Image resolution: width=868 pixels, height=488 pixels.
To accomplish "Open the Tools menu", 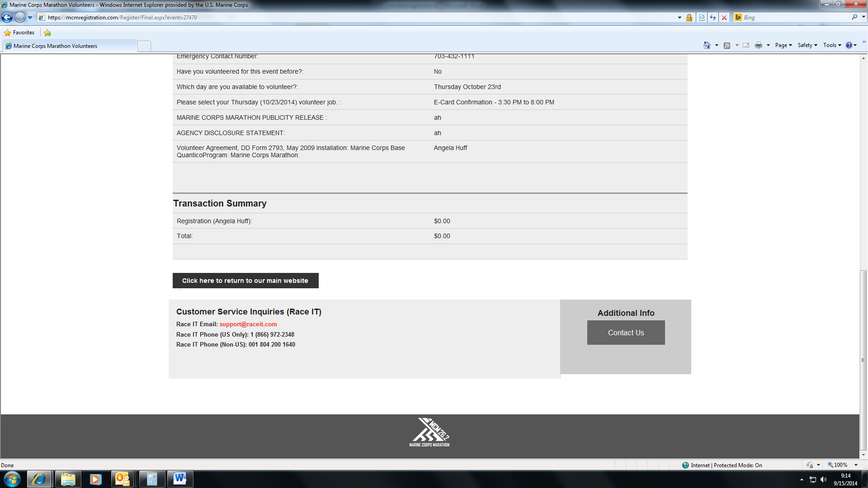I will [x=832, y=45].
